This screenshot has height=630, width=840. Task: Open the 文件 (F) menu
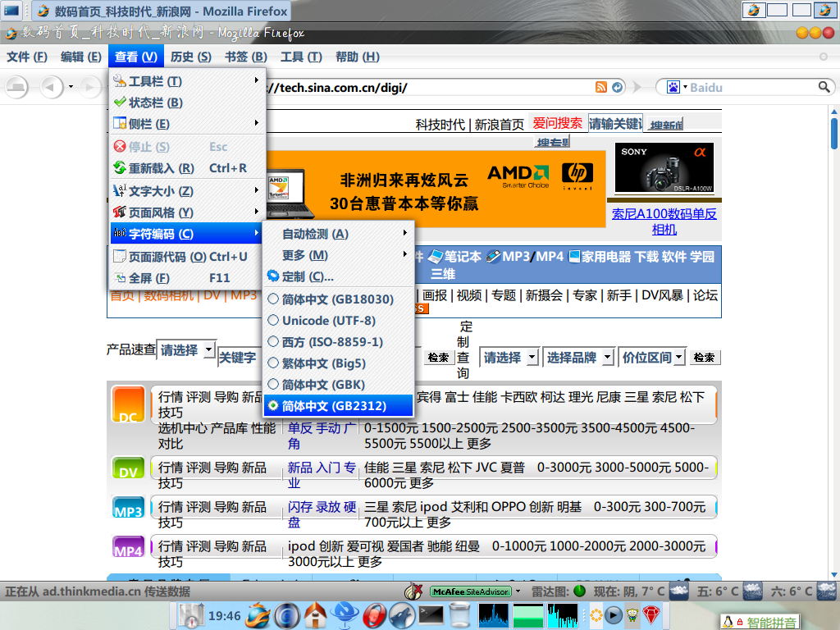[x=27, y=57]
